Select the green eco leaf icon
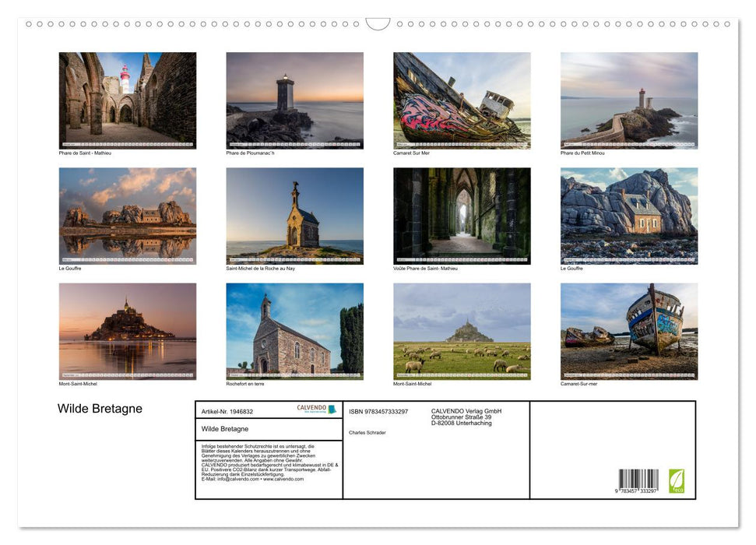This screenshot has height=545, width=756. (677, 481)
